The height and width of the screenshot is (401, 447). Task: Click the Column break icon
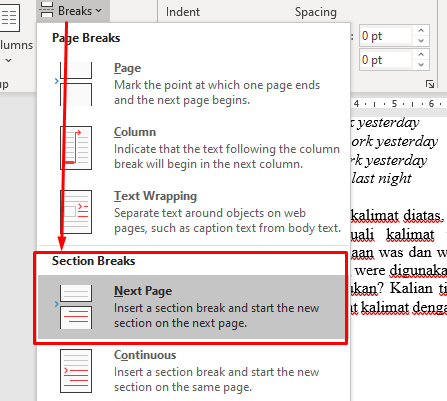(76, 148)
